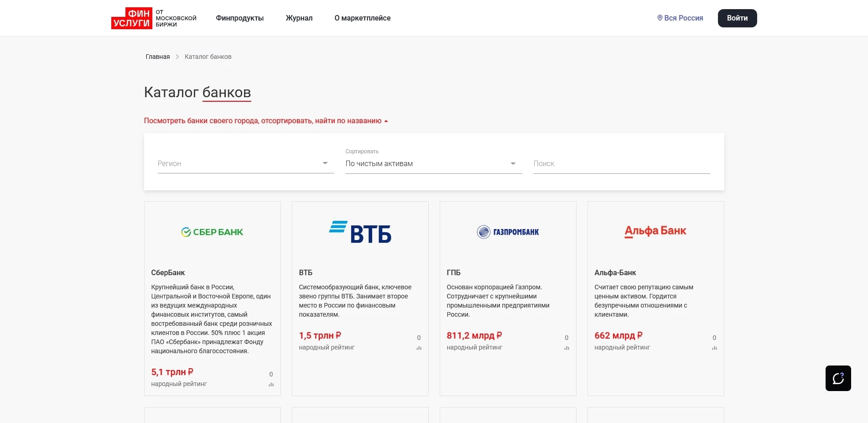Image resolution: width=868 pixels, height=423 pixels.
Task: Open the По чистым активам sort dropdown
Action: tap(433, 163)
